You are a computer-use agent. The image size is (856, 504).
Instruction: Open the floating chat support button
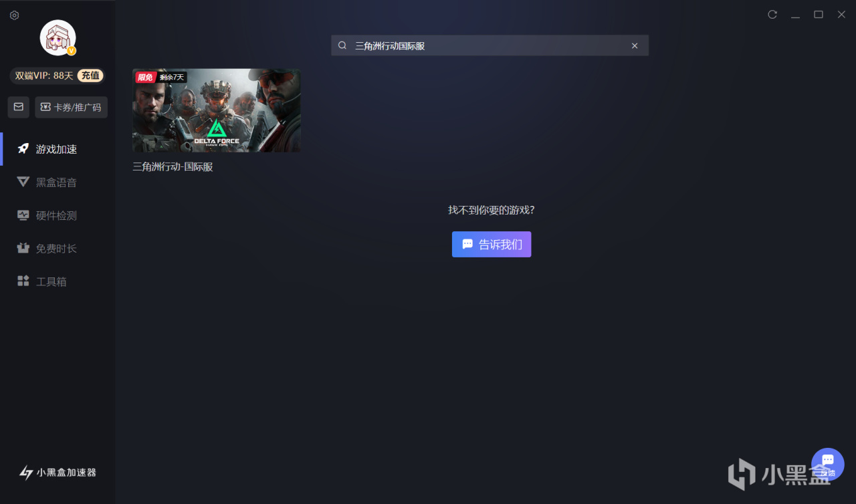click(x=828, y=464)
